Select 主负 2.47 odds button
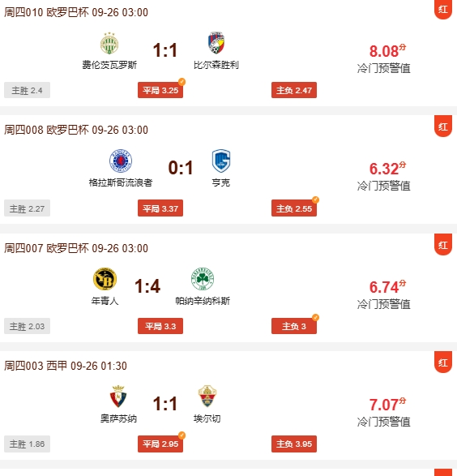This screenshot has width=457, height=476. tap(294, 90)
